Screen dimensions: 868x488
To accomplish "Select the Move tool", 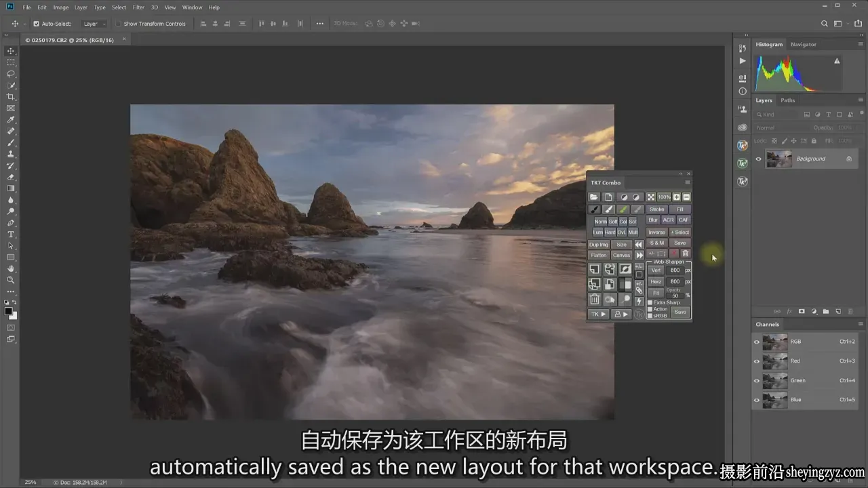I will [11, 51].
